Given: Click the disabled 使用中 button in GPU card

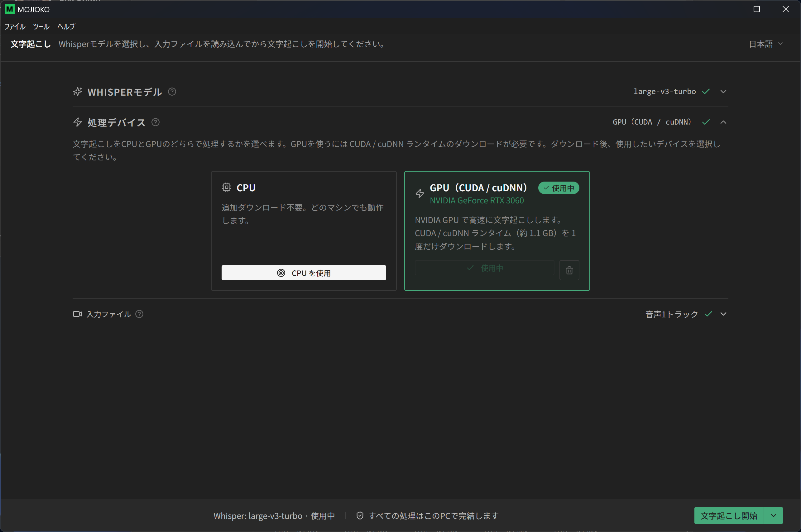Looking at the screenshot, I should tap(485, 268).
